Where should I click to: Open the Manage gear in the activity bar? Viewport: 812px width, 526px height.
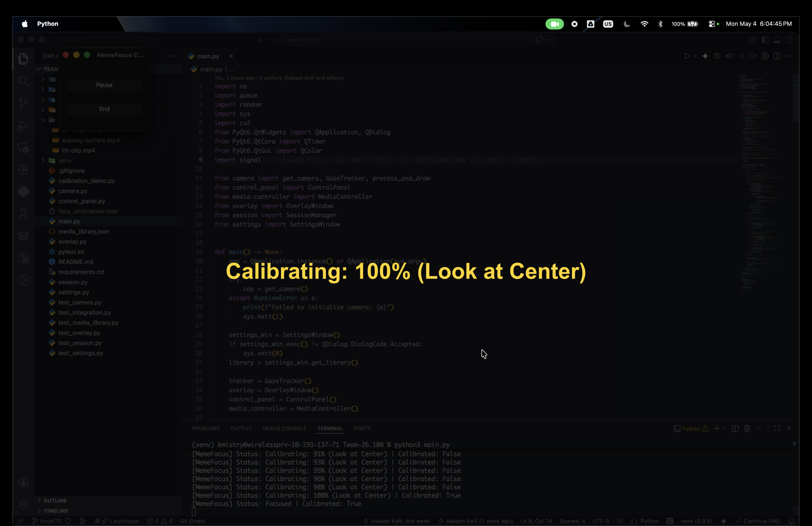pyautogui.click(x=23, y=504)
